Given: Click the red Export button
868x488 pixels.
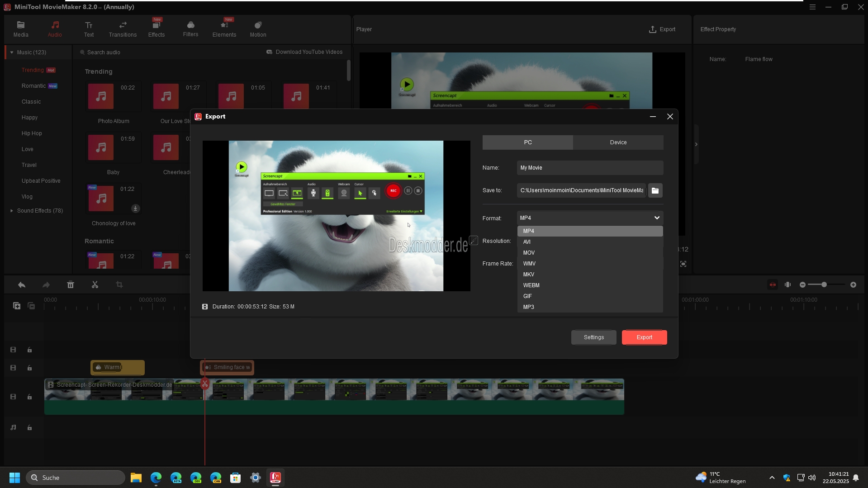Looking at the screenshot, I should pyautogui.click(x=644, y=337).
